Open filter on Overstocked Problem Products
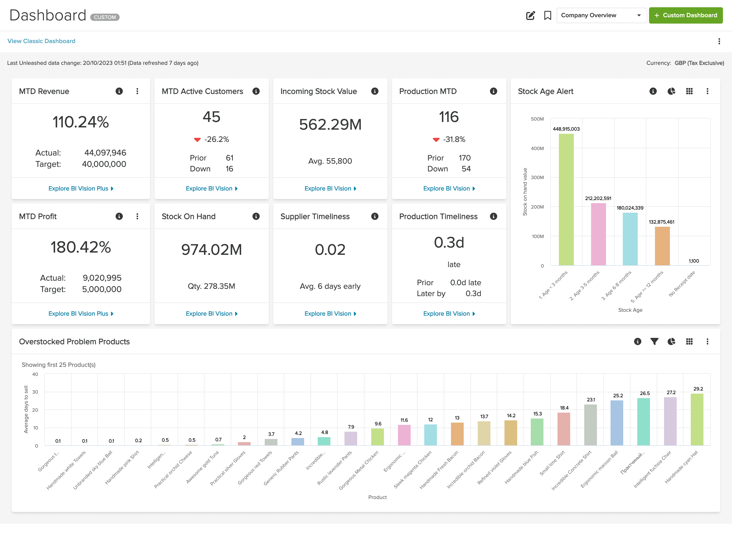732x560 pixels. [x=654, y=341]
